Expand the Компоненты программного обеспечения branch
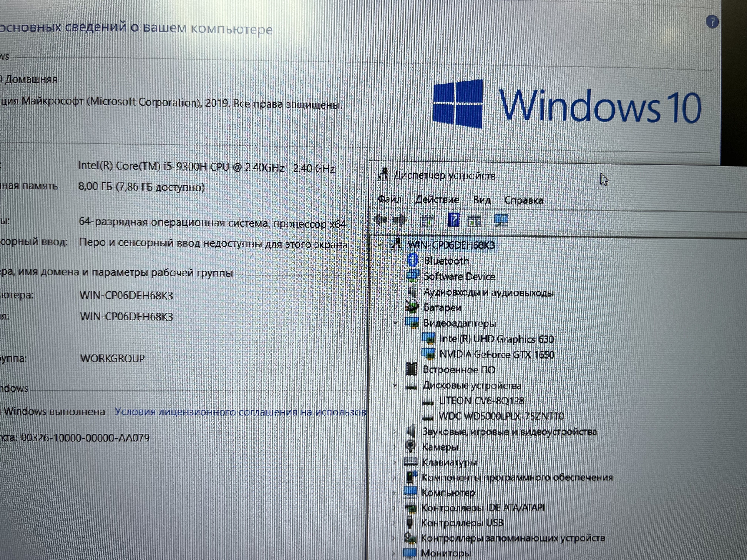 [394, 477]
